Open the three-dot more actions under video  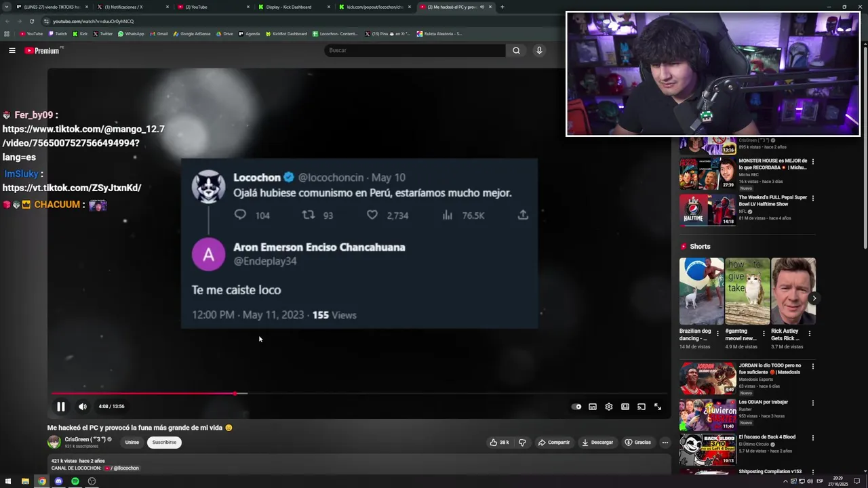(665, 443)
